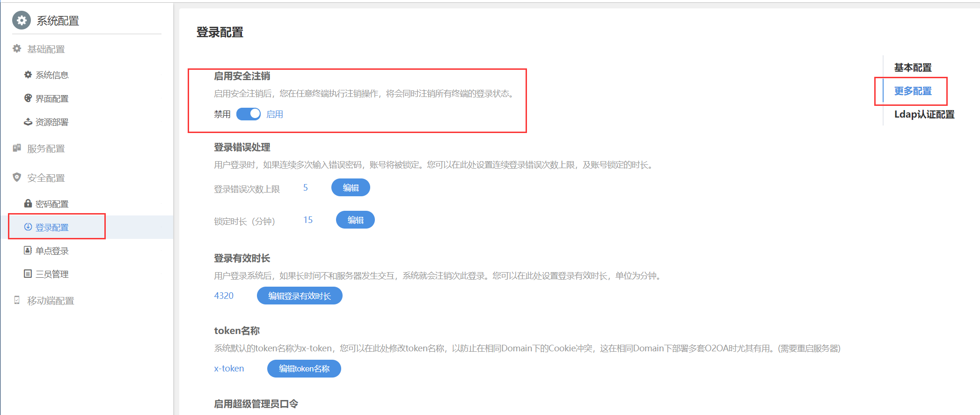
Task: Click the 启用安全注销 section heading
Action: coord(242,76)
